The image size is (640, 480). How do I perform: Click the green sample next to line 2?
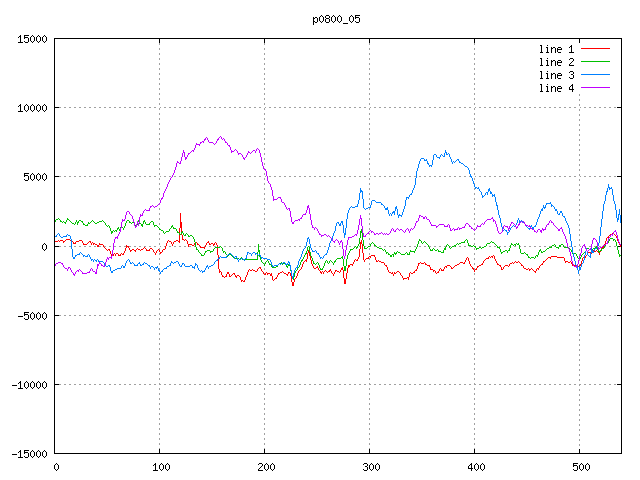pos(596,62)
